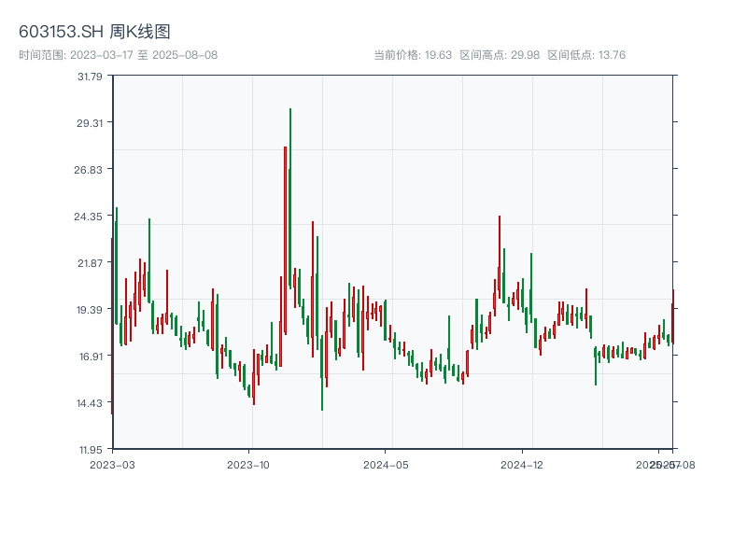Select the time range text 2023-03-17 至 2025-08-08
The image size is (747, 560).
[144, 55]
